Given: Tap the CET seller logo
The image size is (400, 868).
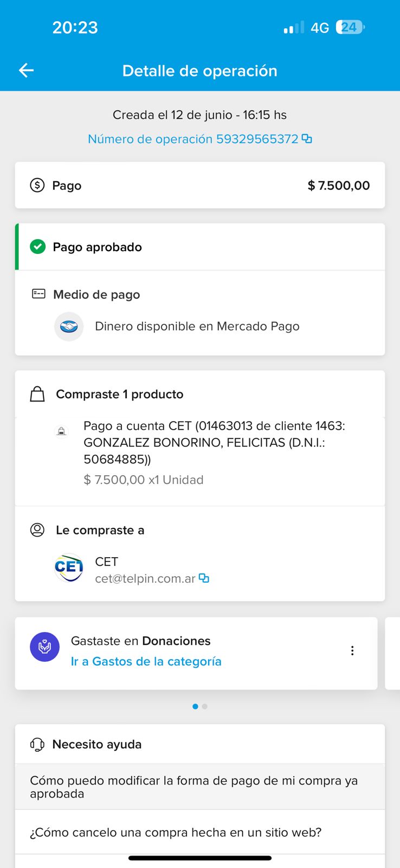Looking at the screenshot, I should 69,568.
